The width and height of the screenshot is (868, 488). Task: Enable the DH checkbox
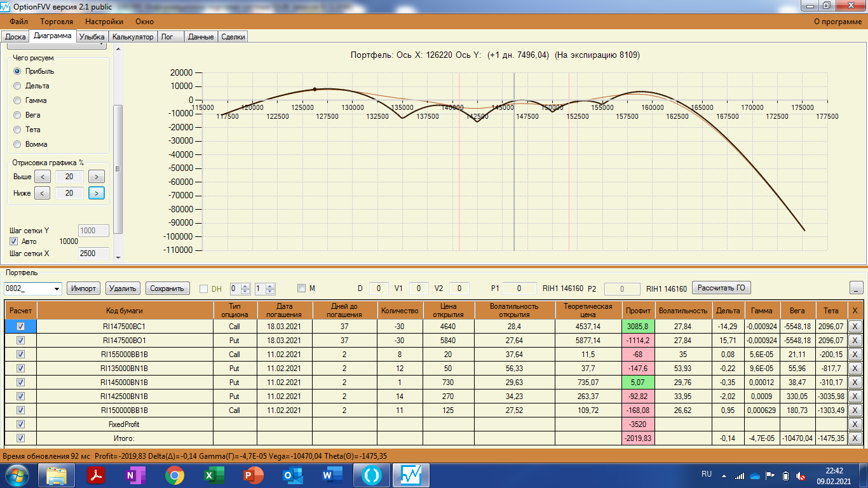[x=204, y=288]
